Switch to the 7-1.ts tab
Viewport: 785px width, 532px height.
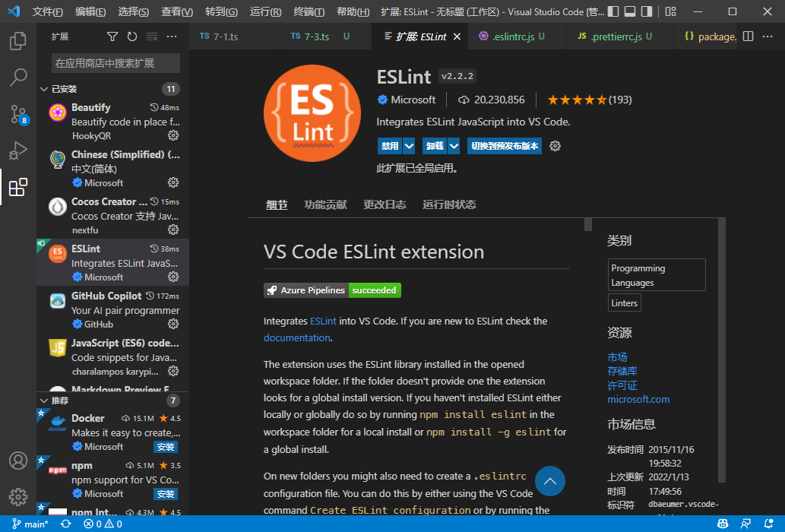(235, 36)
